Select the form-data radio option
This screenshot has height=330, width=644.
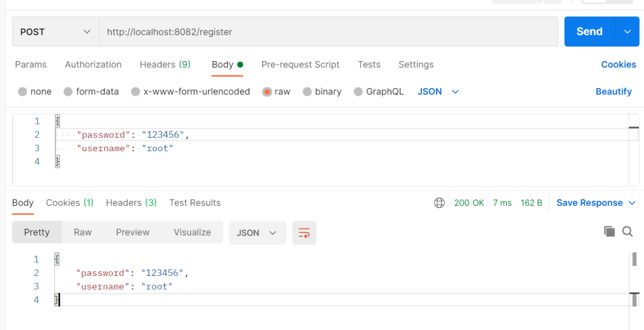click(x=68, y=92)
